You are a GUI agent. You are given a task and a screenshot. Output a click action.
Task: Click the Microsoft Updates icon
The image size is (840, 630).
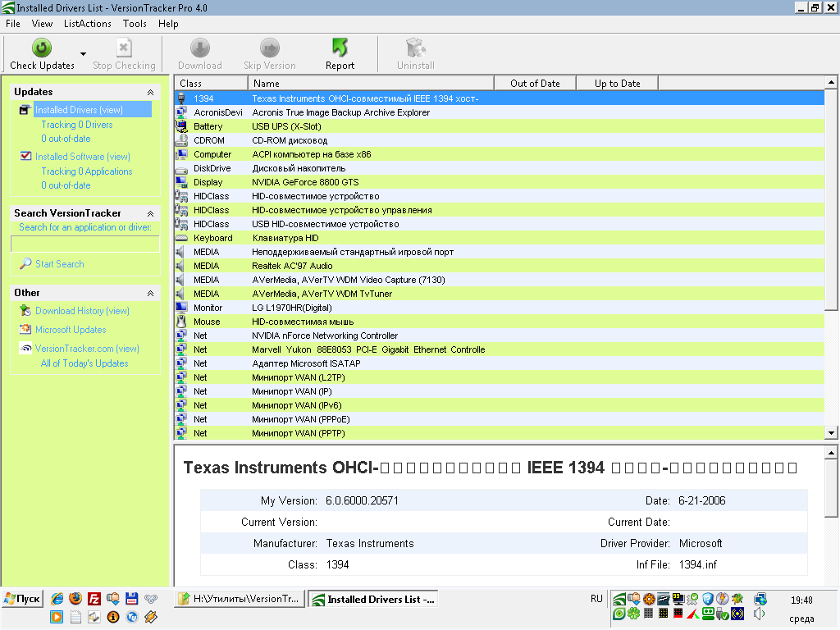[25, 329]
